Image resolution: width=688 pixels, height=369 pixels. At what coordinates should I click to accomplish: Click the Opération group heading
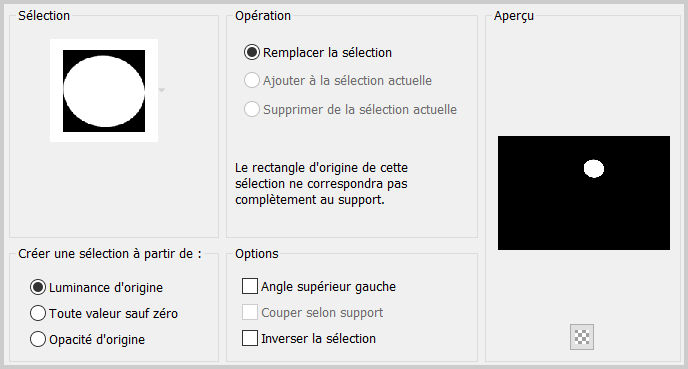[263, 15]
